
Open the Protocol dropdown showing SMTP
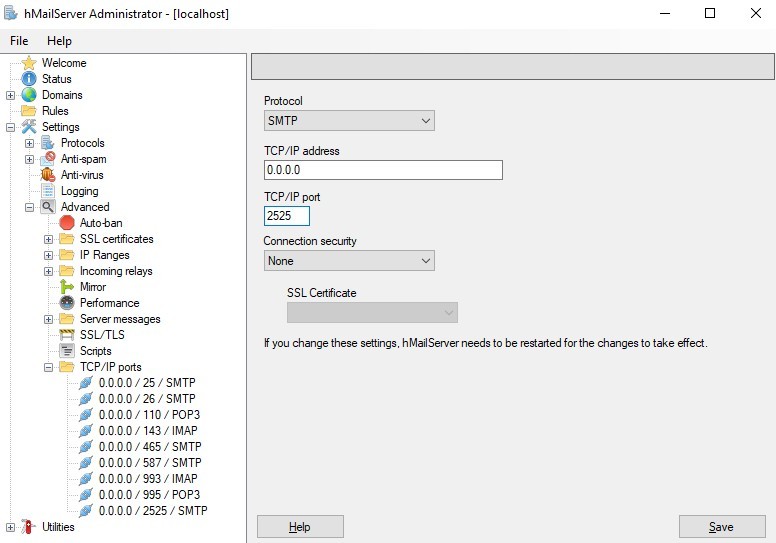(x=349, y=121)
